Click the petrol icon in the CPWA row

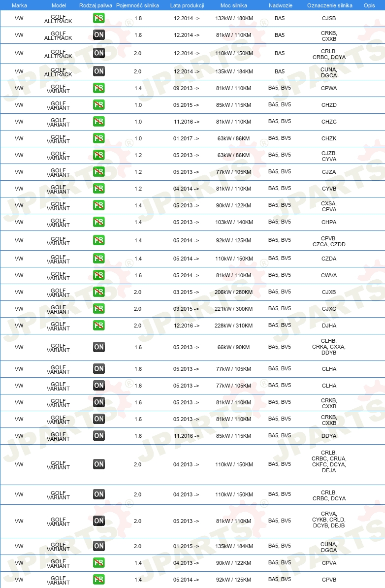(x=99, y=88)
